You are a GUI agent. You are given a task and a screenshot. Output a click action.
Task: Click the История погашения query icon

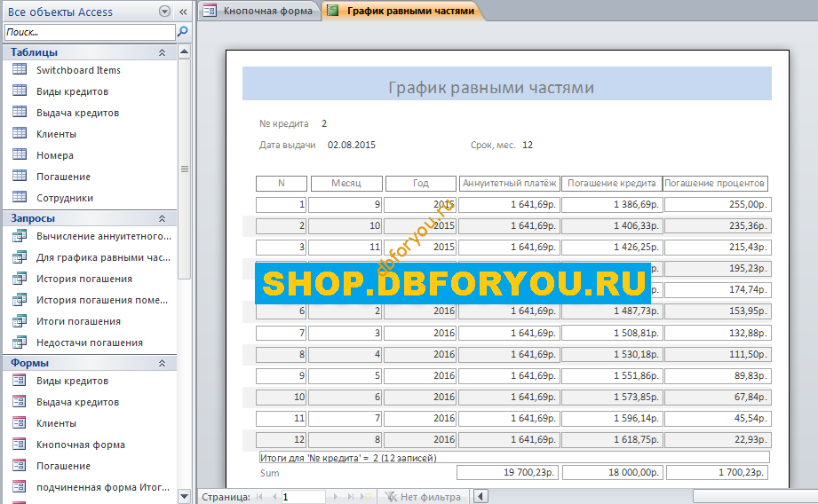point(20,279)
